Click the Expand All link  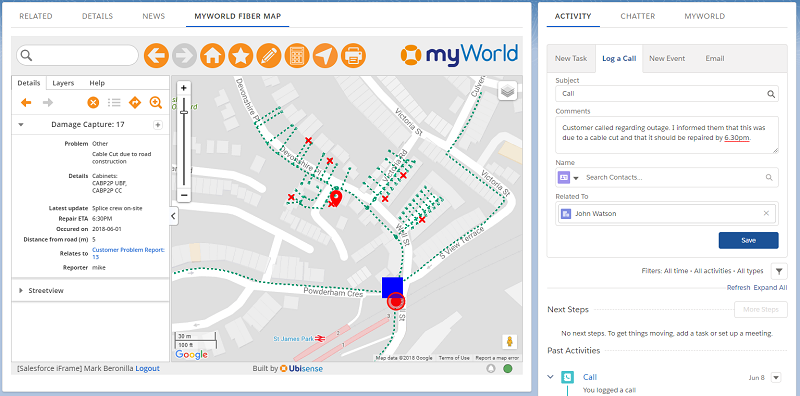tap(770, 288)
